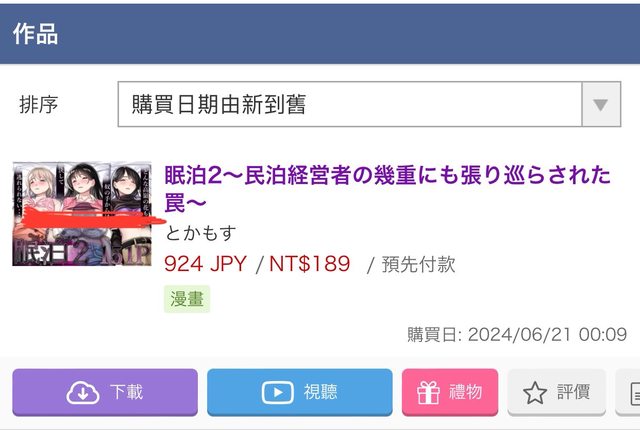Click the 924 JPY price text
This screenshot has height=430, width=640.
[205, 264]
